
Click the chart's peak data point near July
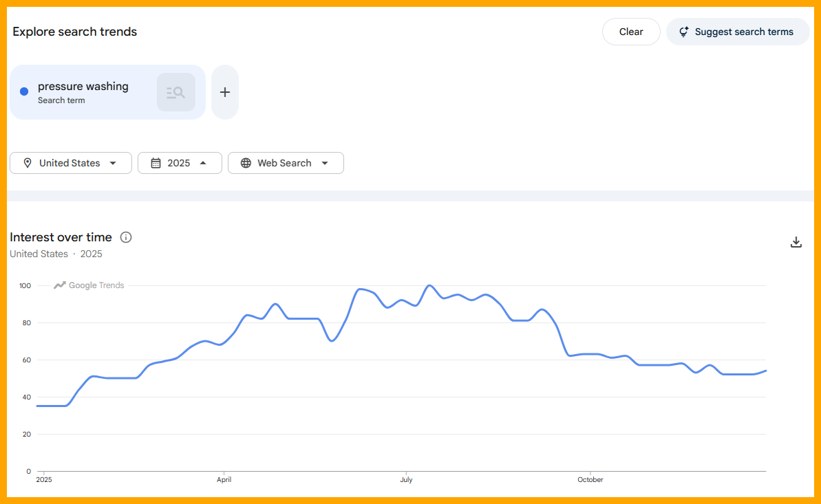click(x=429, y=285)
